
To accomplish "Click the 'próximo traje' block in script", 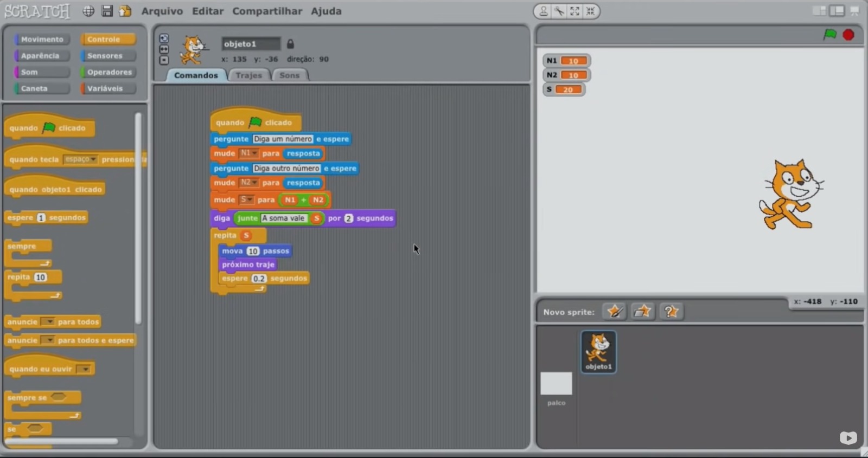I will point(247,265).
